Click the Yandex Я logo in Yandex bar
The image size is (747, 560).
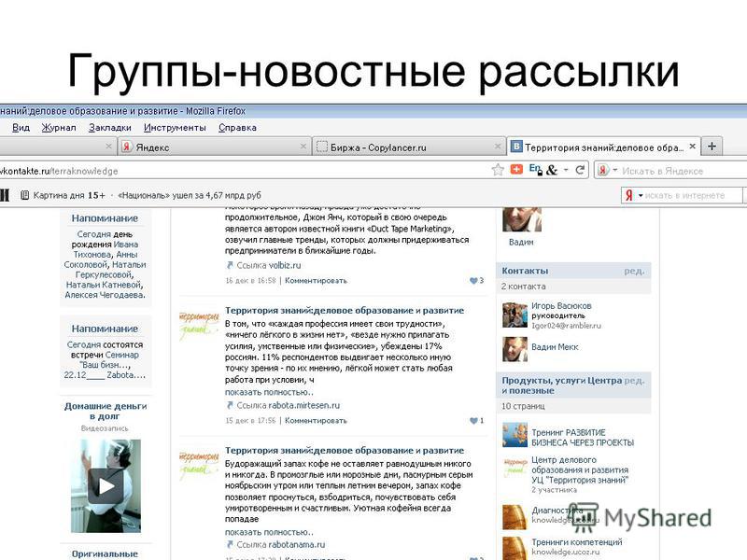click(628, 195)
